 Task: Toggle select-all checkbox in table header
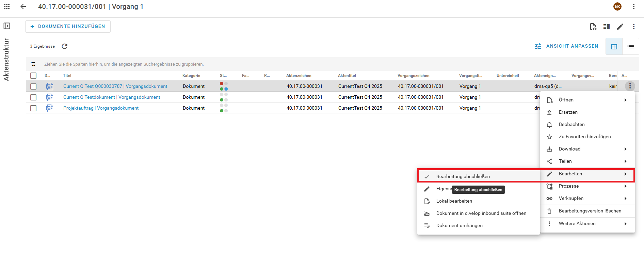(33, 76)
